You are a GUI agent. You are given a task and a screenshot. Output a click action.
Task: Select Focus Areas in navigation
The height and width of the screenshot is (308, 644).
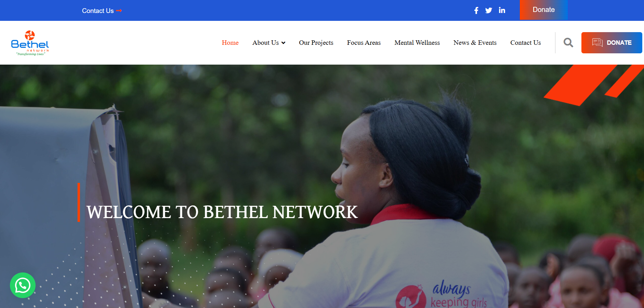click(x=364, y=43)
